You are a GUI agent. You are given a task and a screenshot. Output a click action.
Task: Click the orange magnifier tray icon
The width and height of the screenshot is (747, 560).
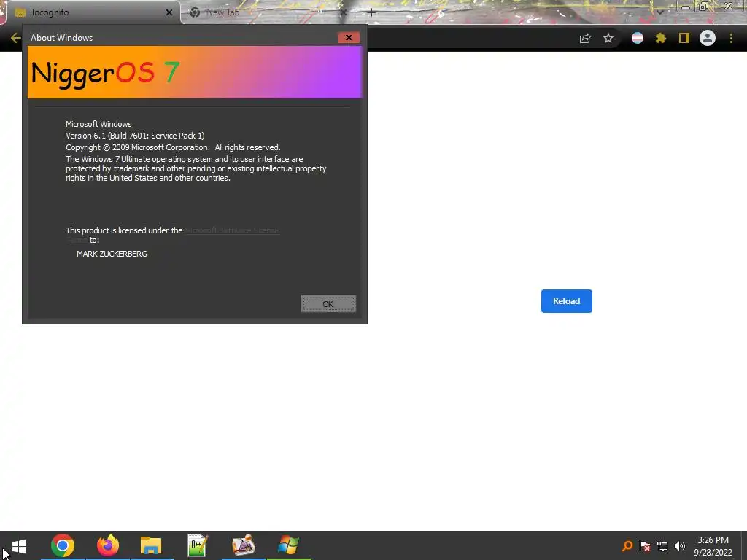pos(627,546)
